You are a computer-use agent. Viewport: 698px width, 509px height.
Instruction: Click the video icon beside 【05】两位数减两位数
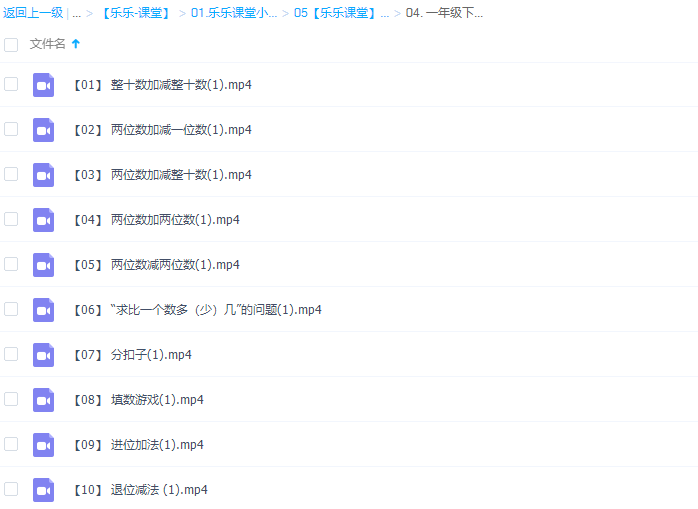point(43,265)
